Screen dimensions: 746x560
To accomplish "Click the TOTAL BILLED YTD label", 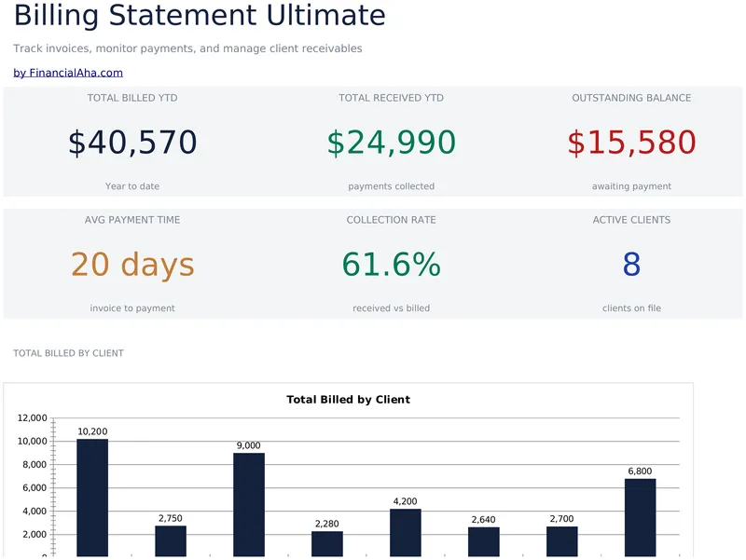I will pos(132,98).
